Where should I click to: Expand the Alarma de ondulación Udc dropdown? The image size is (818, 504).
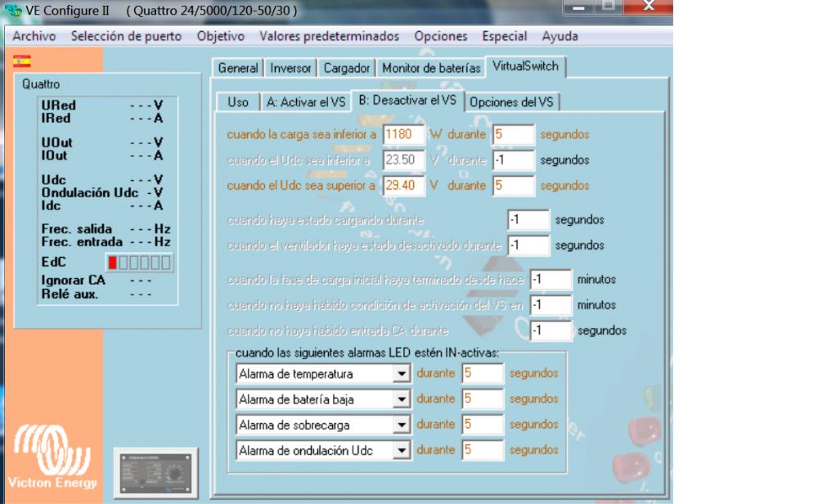tap(401, 450)
